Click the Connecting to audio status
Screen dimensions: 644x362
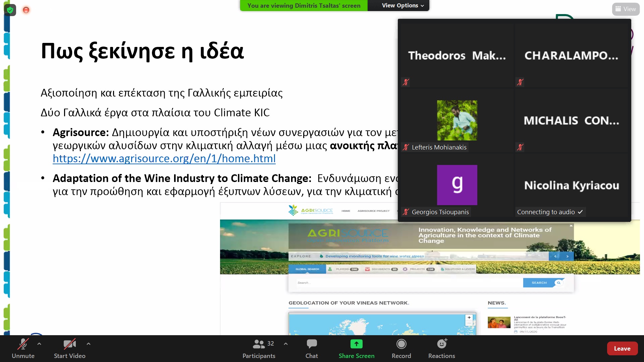(x=550, y=212)
